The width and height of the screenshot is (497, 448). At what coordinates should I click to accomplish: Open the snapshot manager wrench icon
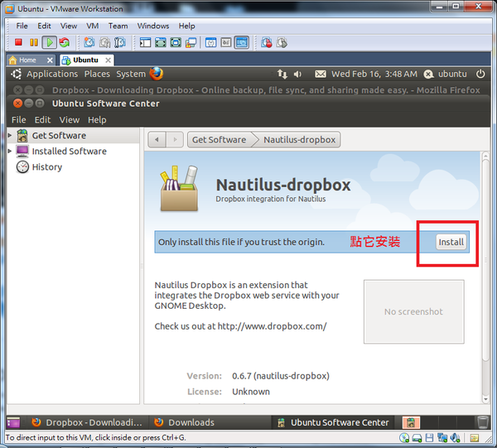click(x=120, y=42)
